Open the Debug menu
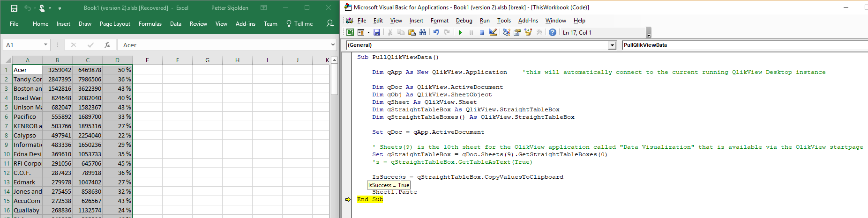Image resolution: width=868 pixels, height=218 pixels. click(464, 21)
